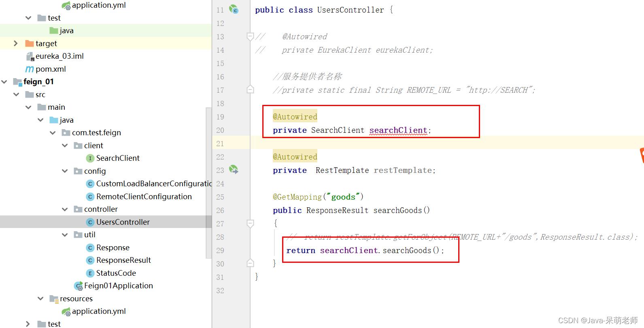Collapse the config package

point(65,171)
